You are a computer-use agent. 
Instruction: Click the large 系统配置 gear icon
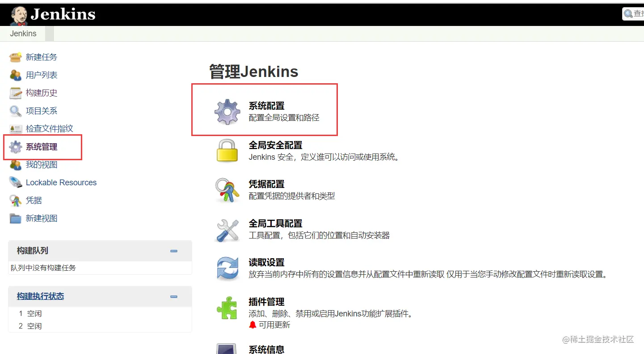[227, 111]
